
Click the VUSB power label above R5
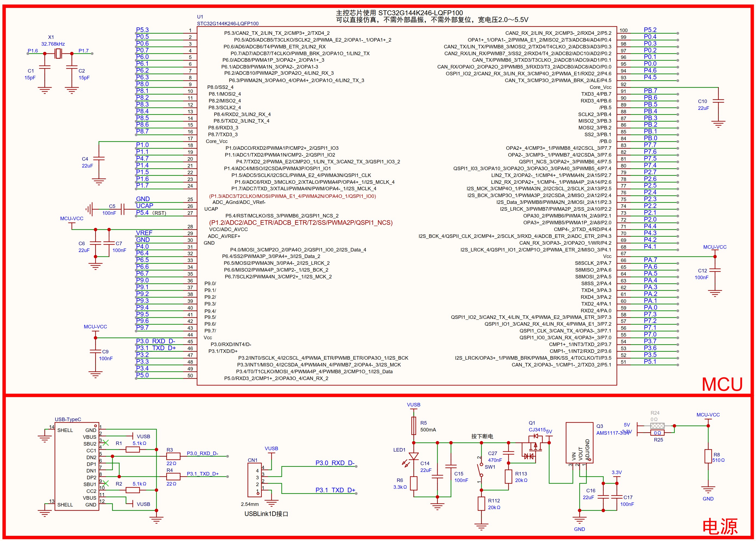[x=413, y=405]
